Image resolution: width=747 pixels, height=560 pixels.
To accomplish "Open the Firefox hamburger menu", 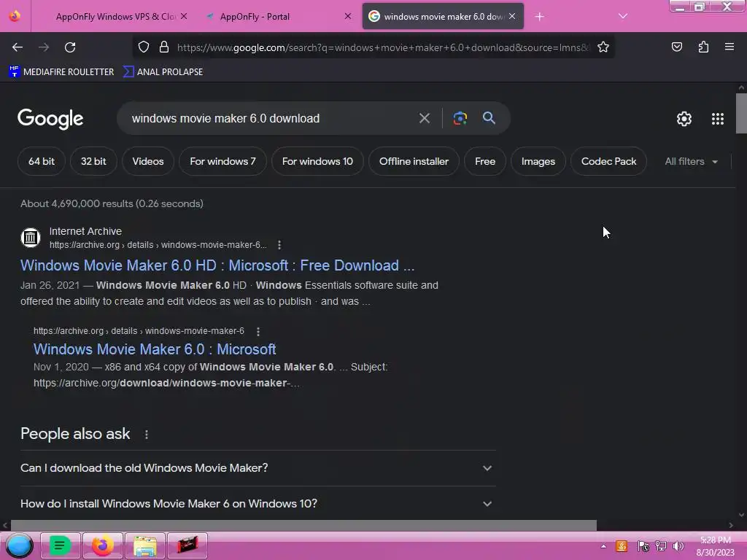I will pyautogui.click(x=729, y=47).
